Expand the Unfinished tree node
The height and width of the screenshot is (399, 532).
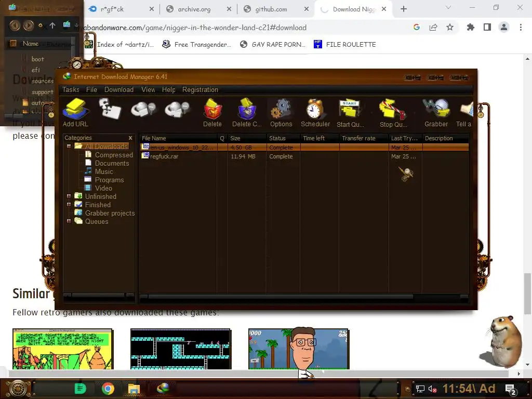coord(69,196)
